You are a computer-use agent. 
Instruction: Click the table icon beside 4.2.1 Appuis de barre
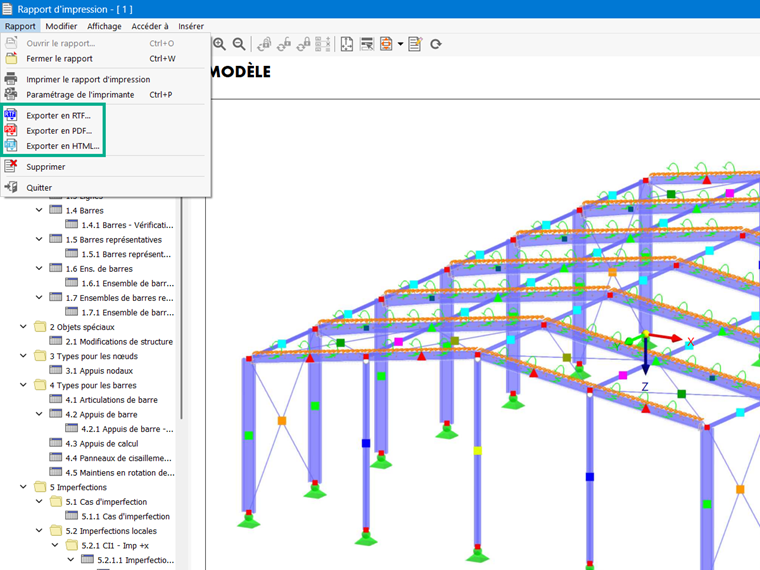pos(72,428)
